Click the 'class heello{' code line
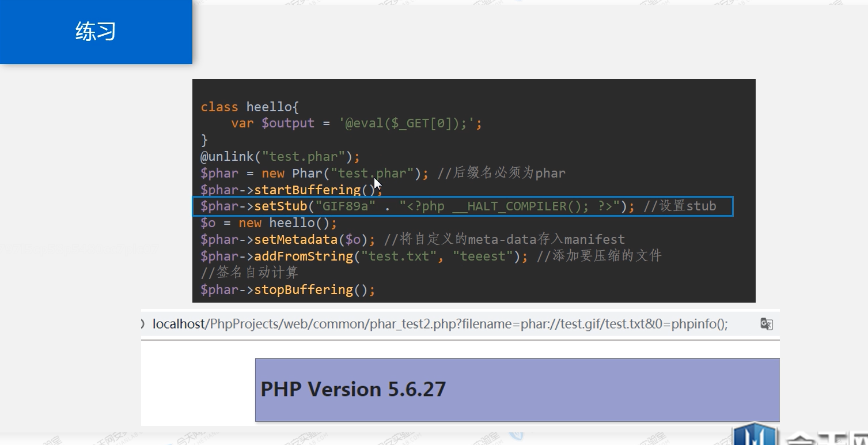Screen dimensions: 868x445 249,107
